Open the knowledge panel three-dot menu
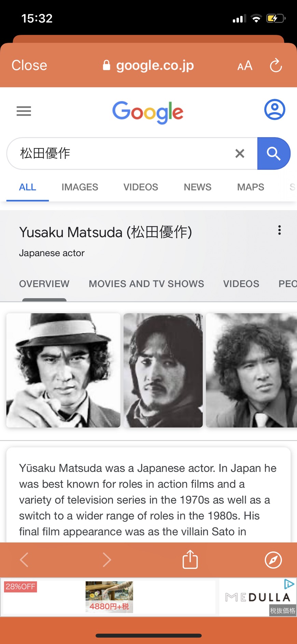Viewport: 297px width, 644px height. [279, 230]
